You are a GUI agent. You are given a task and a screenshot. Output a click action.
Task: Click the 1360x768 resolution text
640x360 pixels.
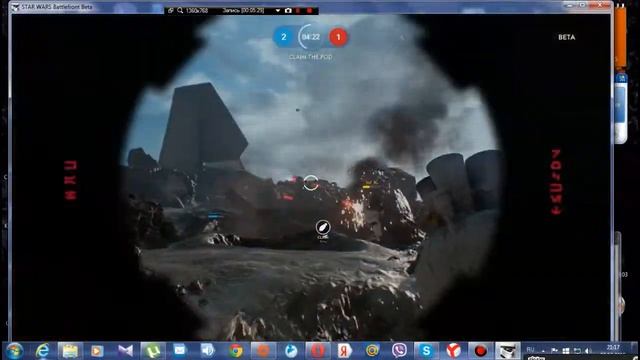pos(197,11)
